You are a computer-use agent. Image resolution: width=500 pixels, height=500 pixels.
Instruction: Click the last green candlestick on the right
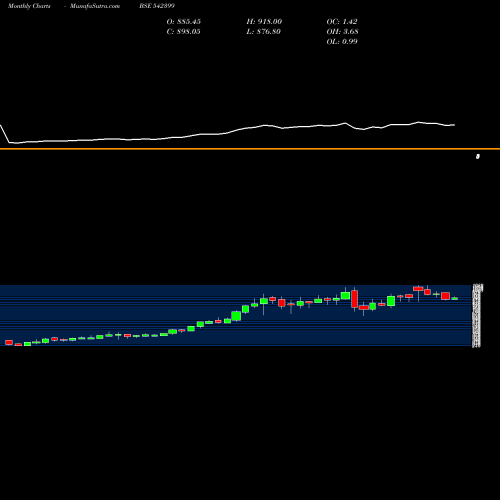click(455, 299)
